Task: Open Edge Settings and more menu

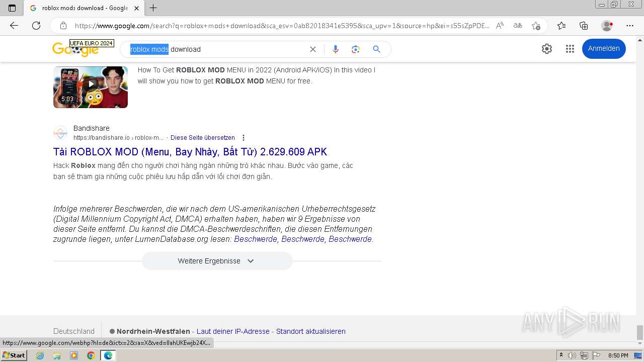Action: click(630, 26)
